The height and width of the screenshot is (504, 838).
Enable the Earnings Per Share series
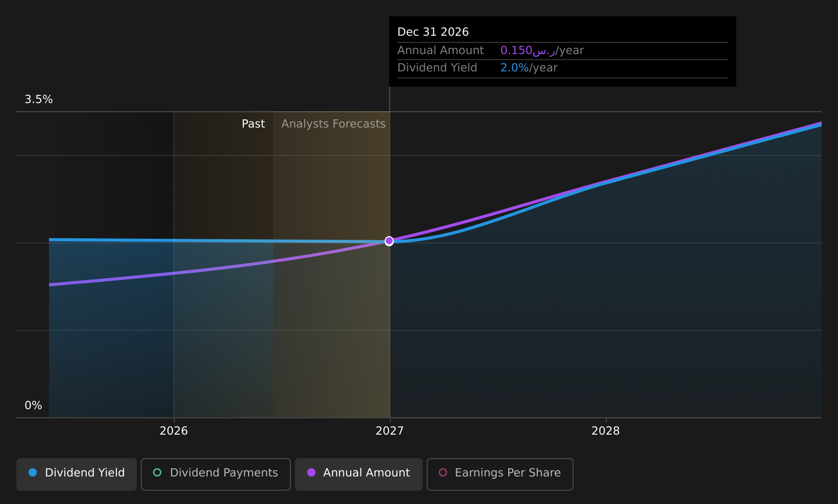tap(500, 474)
